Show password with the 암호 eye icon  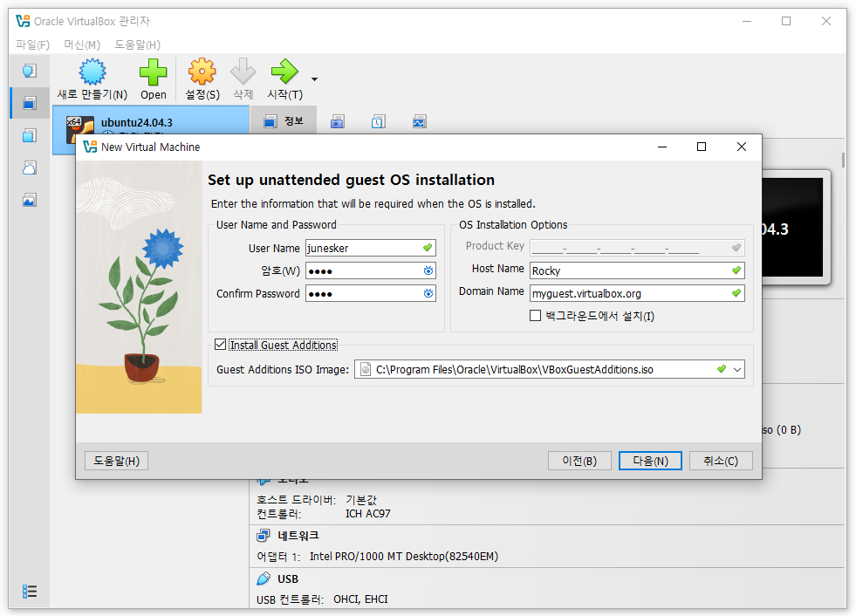tap(428, 270)
